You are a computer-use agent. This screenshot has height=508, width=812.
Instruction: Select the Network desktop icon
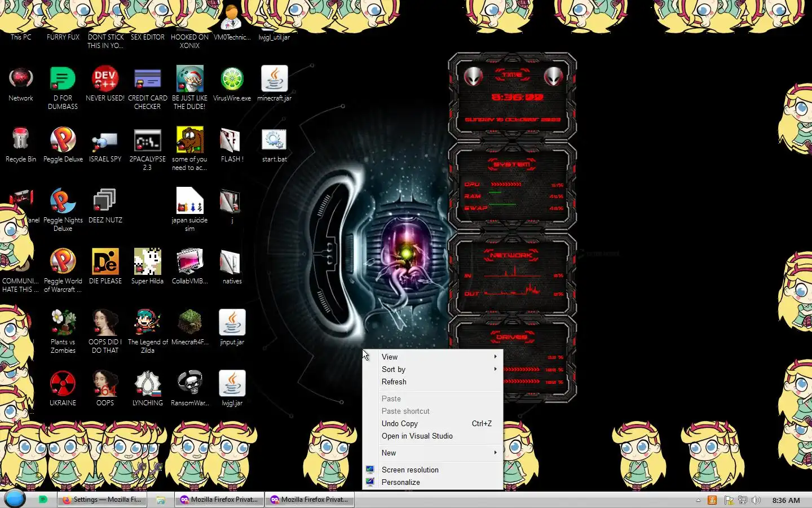(x=21, y=84)
